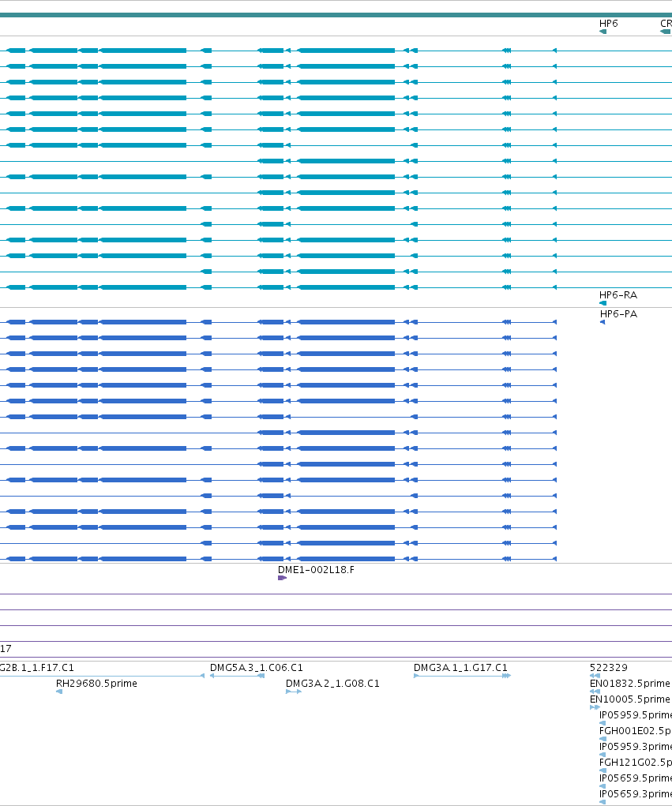Select the IP05959.5prime EST arrow
The image size is (672, 806).
tap(603, 723)
